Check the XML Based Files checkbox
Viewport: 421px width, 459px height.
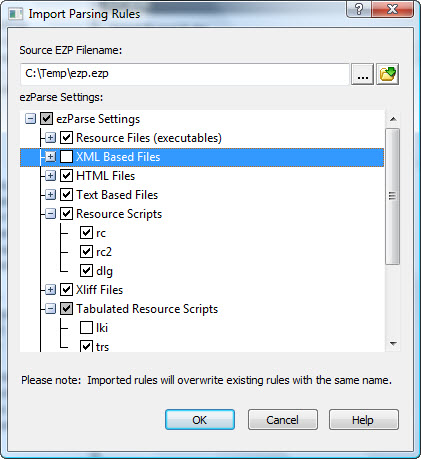(66, 157)
